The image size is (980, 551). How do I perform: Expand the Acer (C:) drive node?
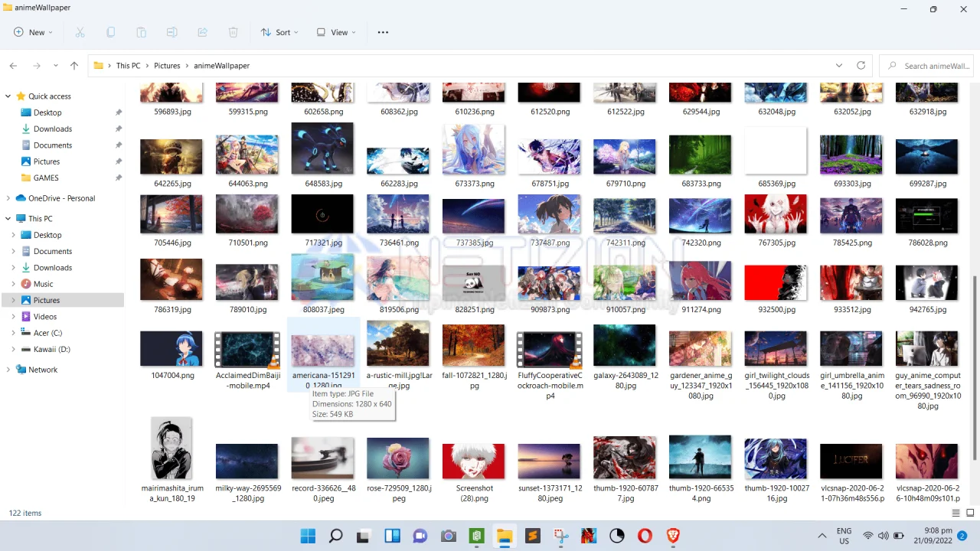(x=14, y=333)
